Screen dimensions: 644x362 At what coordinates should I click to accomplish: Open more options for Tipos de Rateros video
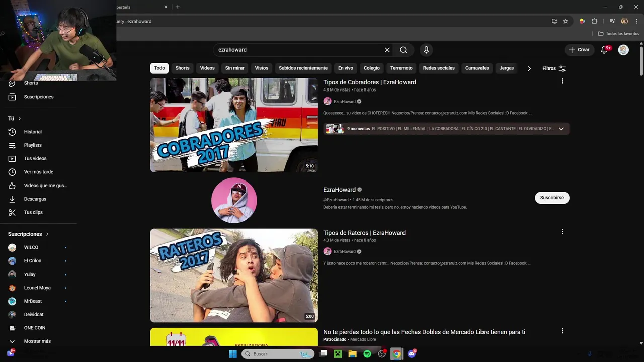tap(562, 232)
